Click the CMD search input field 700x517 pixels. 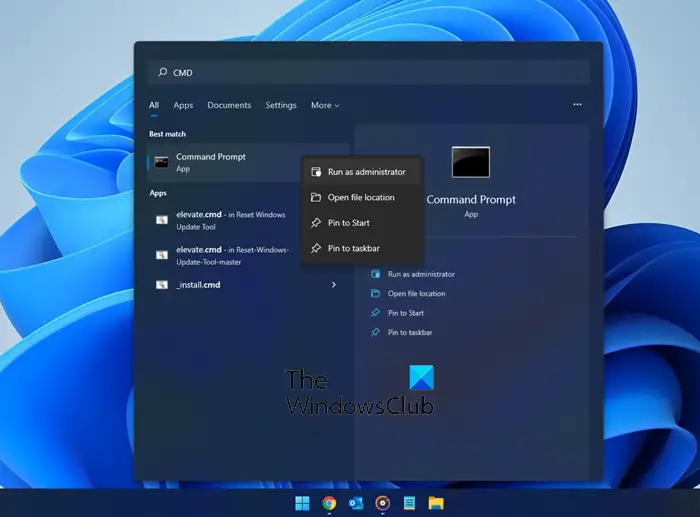pos(369,72)
